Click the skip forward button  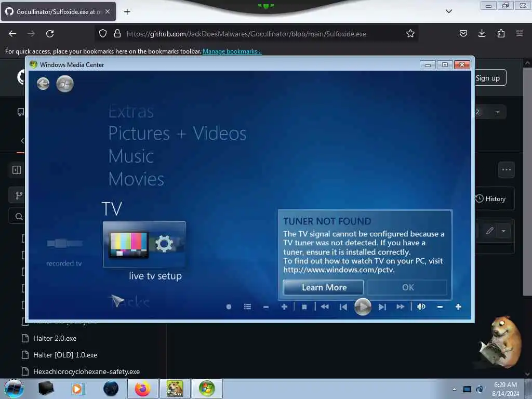coord(382,307)
